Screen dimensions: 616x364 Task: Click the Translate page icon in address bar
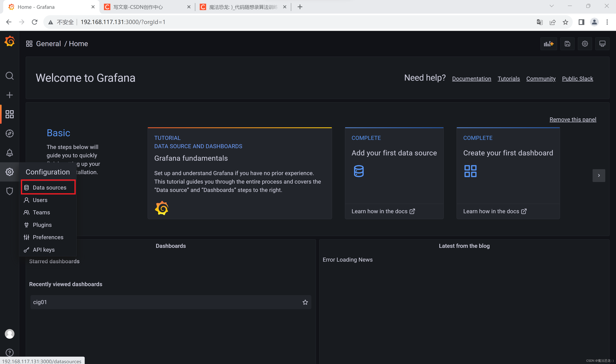pyautogui.click(x=540, y=22)
